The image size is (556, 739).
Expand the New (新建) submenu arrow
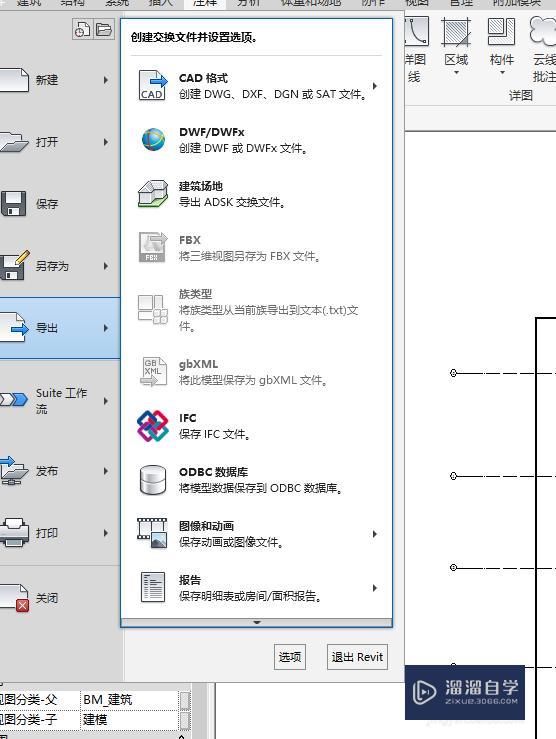click(x=106, y=80)
